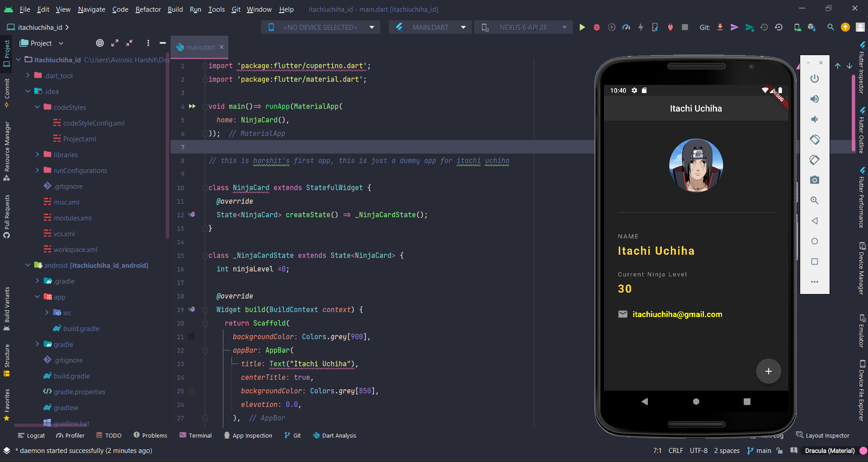Open the Profiler tool window
Screen dimensions: 868x462
coord(70,435)
